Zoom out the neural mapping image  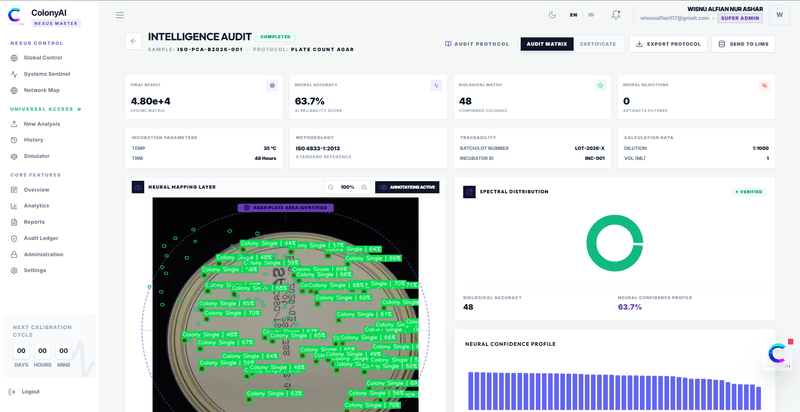[331, 187]
